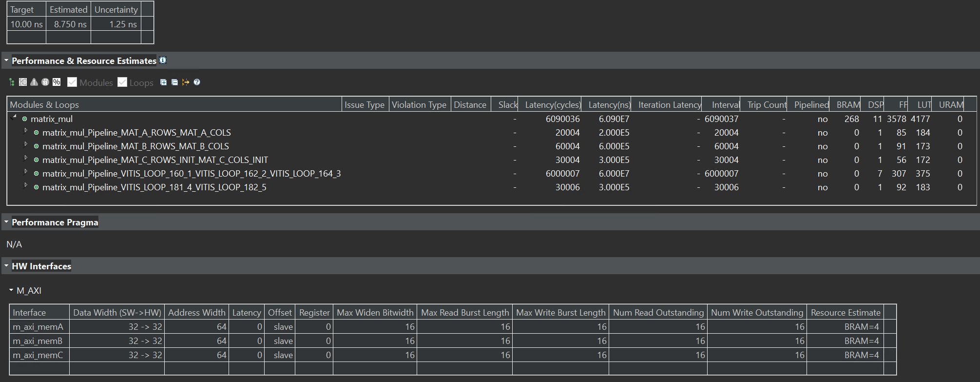Click the Max Widen Bitwidth column header
The height and width of the screenshot is (382, 980).
(375, 313)
